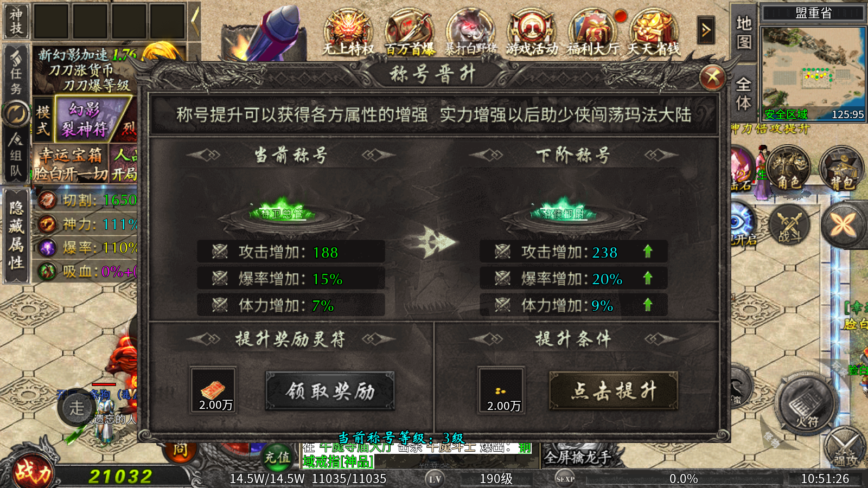Click the 领取奖励 button

click(x=330, y=391)
